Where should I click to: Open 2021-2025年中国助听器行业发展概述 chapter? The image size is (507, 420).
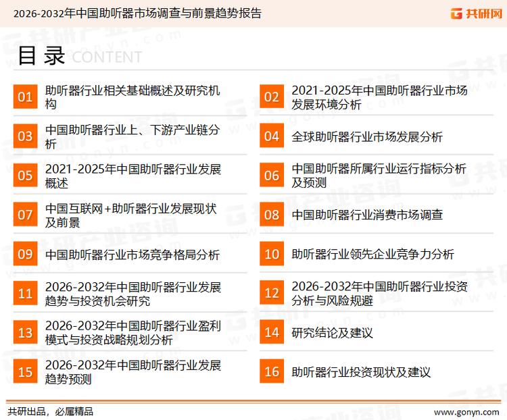(133, 176)
